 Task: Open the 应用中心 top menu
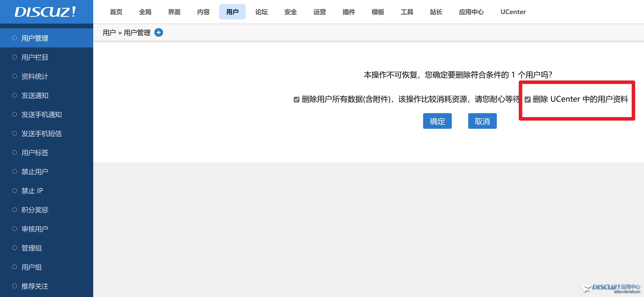point(471,12)
